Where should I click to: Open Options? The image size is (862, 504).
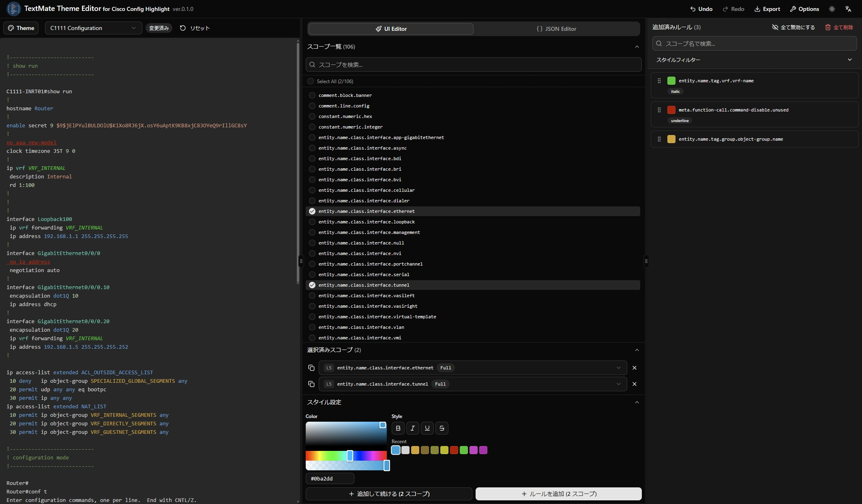(x=804, y=9)
